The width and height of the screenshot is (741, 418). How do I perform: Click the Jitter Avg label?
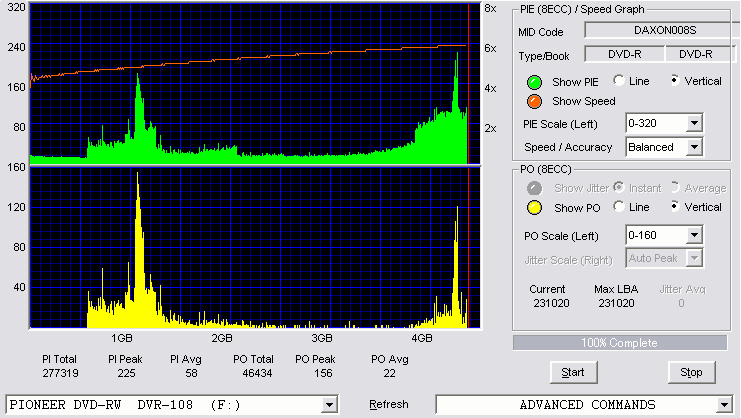tap(682, 289)
